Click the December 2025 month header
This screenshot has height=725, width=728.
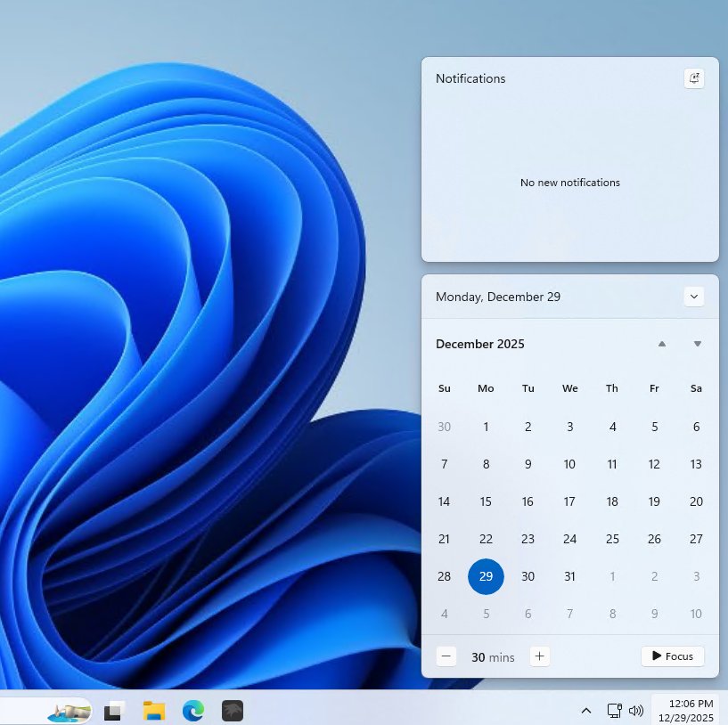pos(480,344)
